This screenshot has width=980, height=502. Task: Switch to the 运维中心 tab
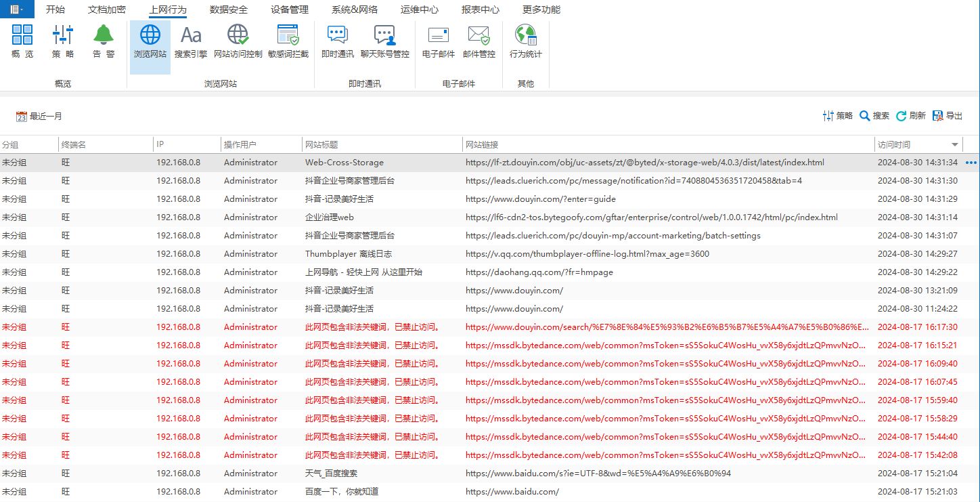pyautogui.click(x=420, y=9)
